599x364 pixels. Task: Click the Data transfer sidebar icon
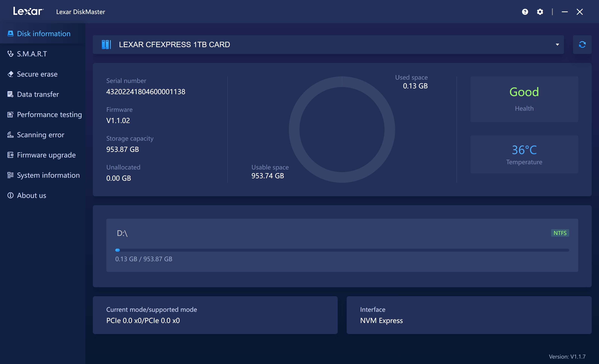[10, 94]
